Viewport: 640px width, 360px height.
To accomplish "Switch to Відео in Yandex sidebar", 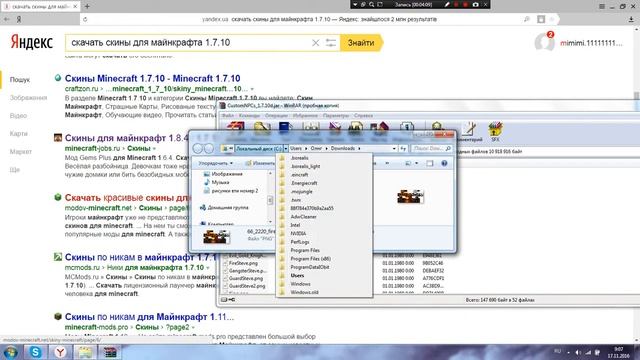I will 18,116.
